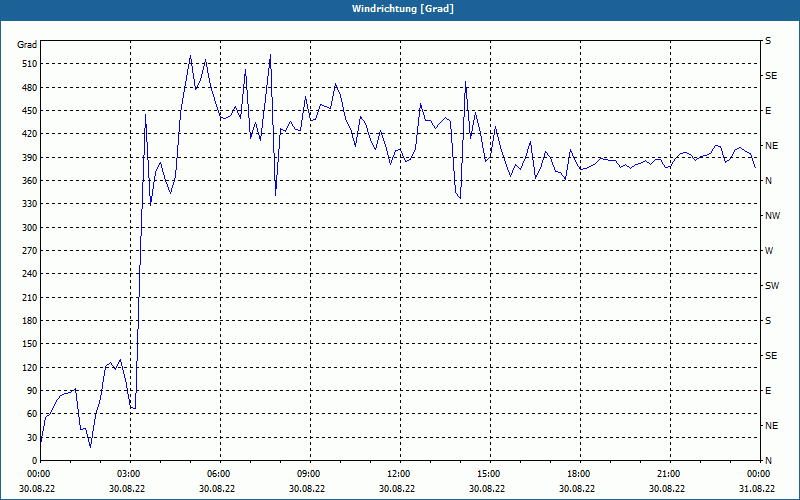Pick the 18:00 time axis label

(580, 474)
